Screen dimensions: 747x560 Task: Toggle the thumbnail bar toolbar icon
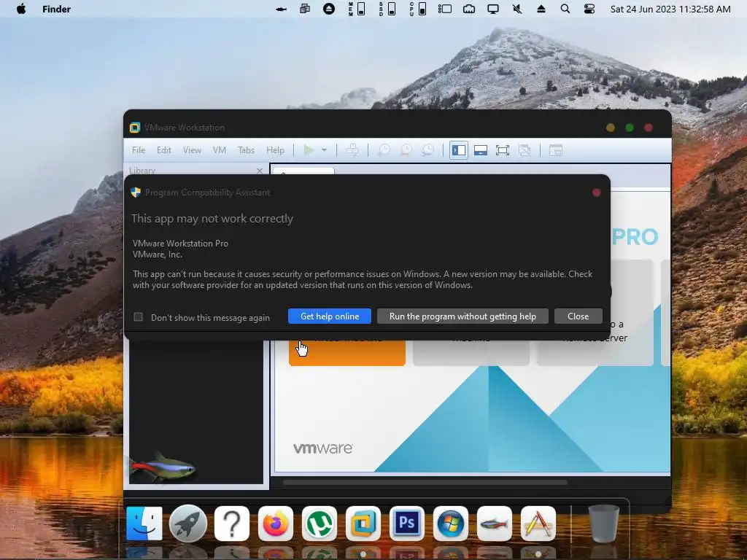point(481,150)
